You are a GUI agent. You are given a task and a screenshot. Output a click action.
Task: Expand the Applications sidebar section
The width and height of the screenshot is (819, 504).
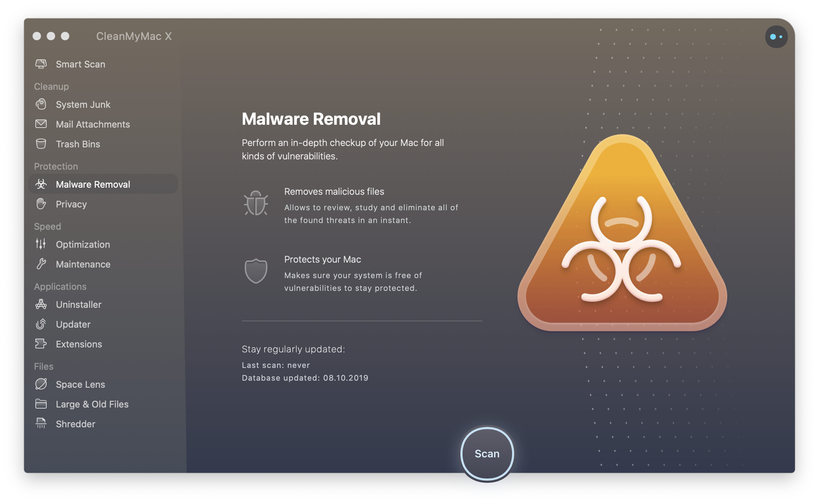tap(60, 285)
